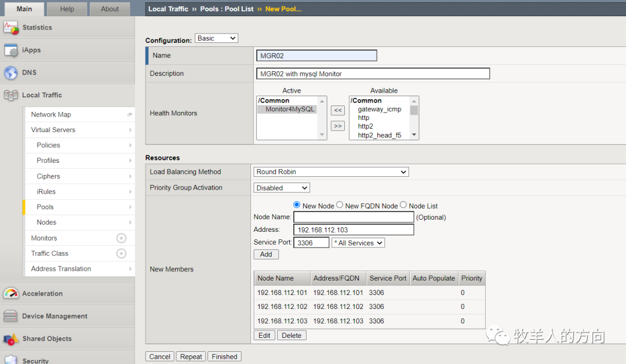Switch to the Help tab
Image resolution: width=626 pixels, height=364 pixels.
(67, 9)
